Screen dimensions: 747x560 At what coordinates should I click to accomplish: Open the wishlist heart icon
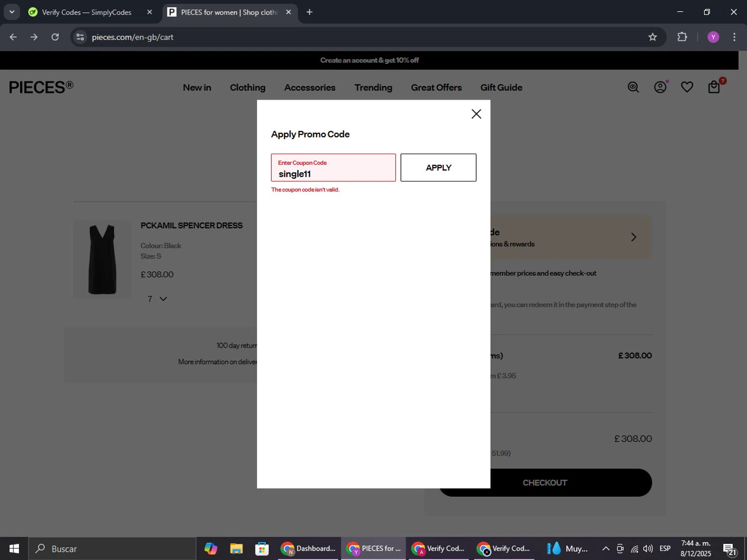[687, 88]
